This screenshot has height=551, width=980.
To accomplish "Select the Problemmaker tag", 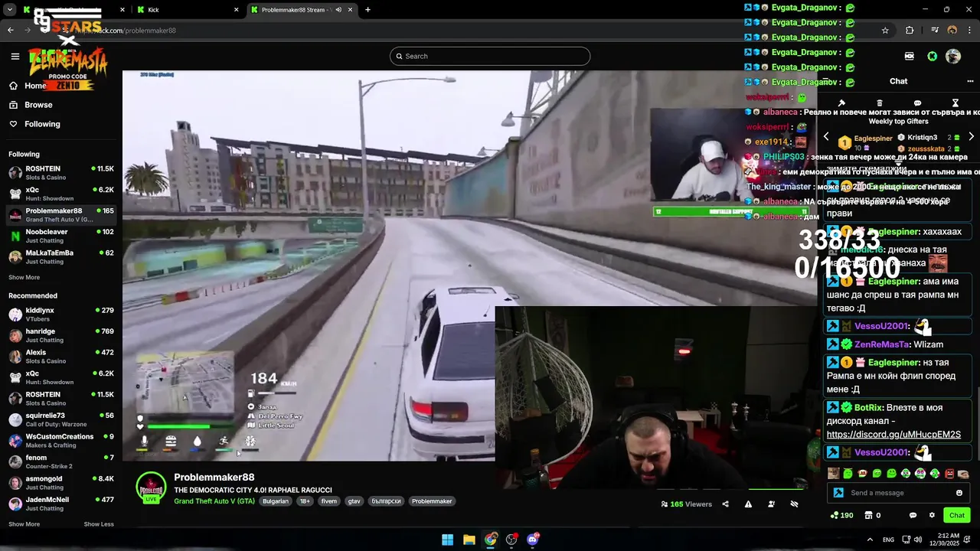I will (432, 501).
